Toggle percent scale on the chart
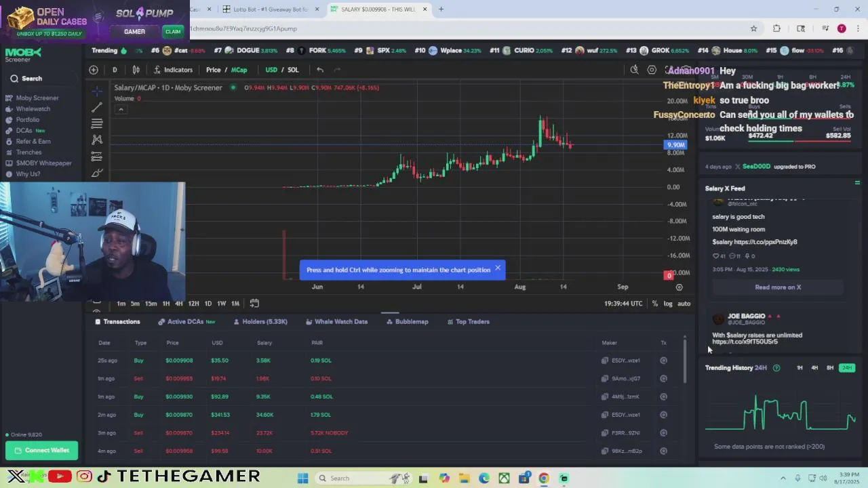Screen dimensions: 868x488 654,304
